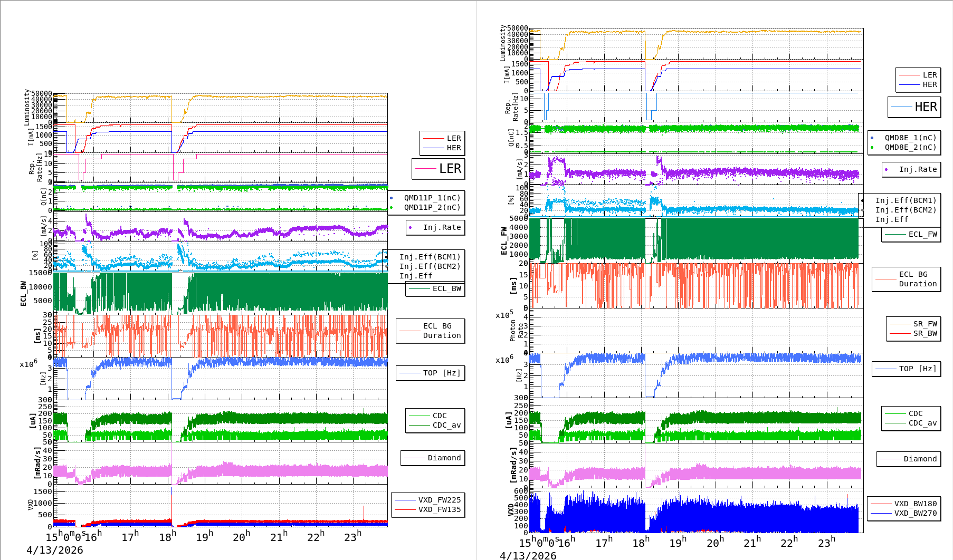Click the QMD8E_1(nC) blue legend marker
The height and width of the screenshot is (560, 953).
(x=872, y=138)
